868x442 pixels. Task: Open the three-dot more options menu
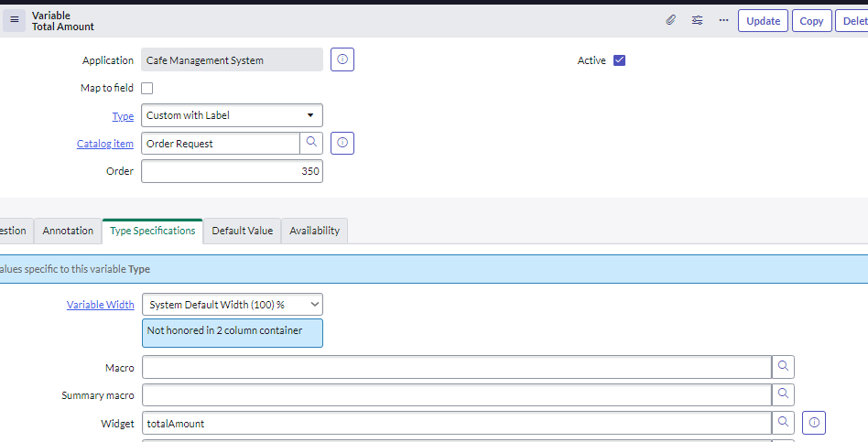[x=723, y=20]
